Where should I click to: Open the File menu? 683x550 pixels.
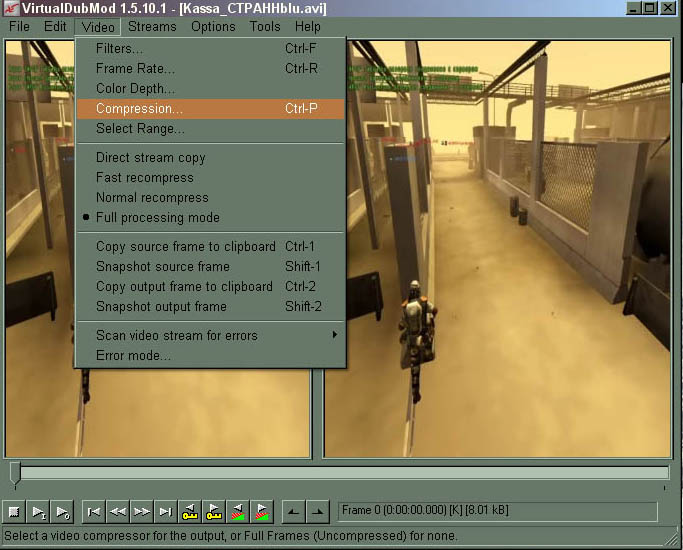coord(19,27)
